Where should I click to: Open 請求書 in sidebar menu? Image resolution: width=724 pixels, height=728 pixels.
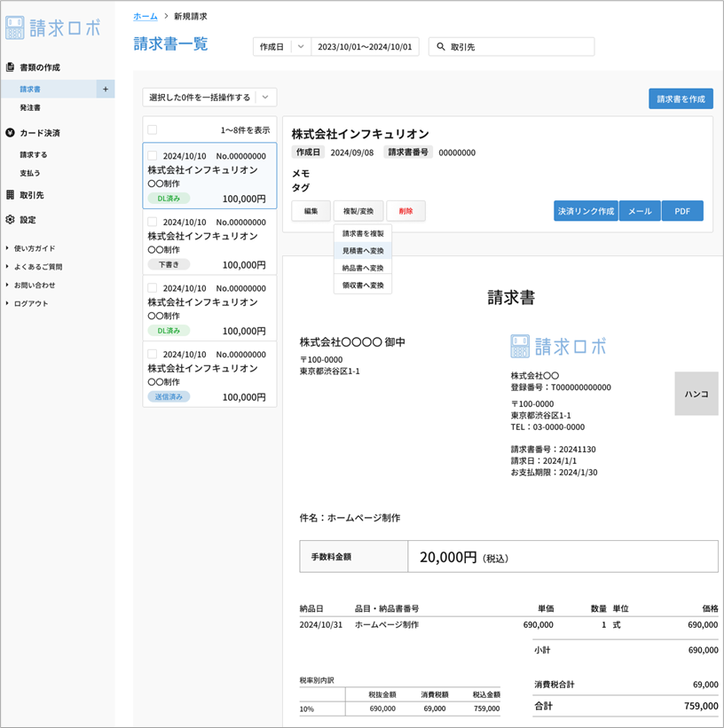48,90
